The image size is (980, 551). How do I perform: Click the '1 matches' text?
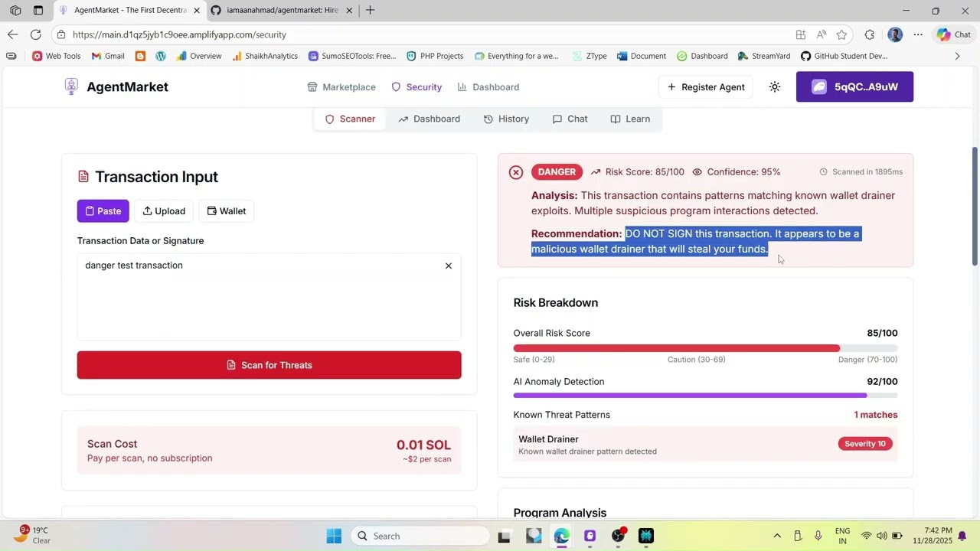[x=876, y=415]
